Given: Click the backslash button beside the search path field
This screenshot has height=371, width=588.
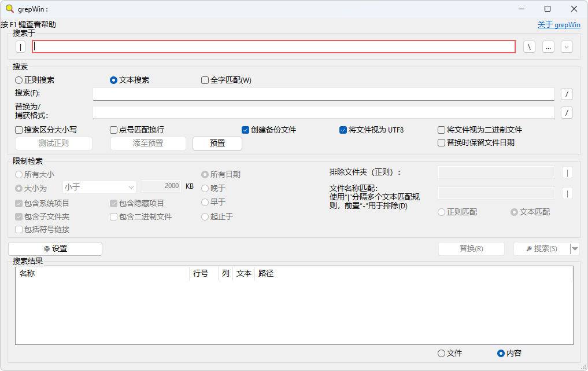Looking at the screenshot, I should click(529, 46).
